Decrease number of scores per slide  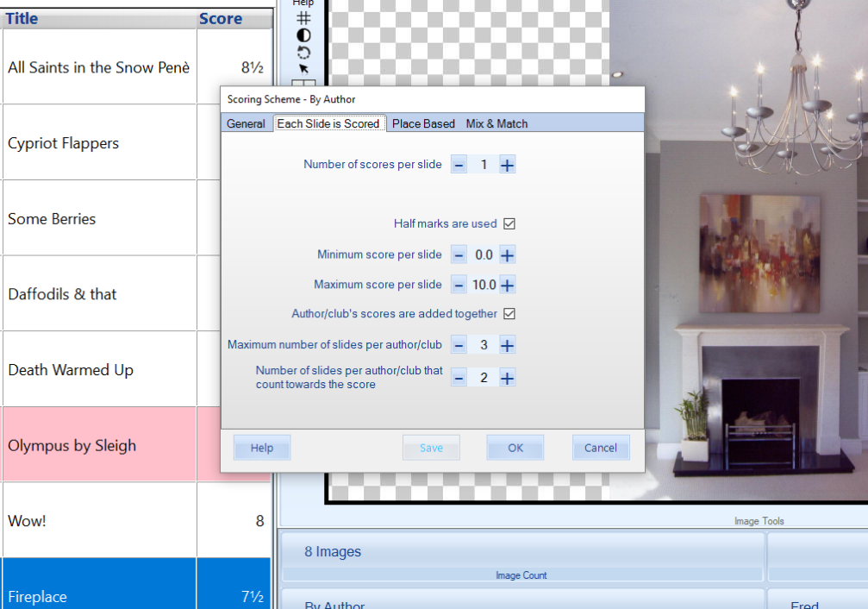pyautogui.click(x=459, y=165)
